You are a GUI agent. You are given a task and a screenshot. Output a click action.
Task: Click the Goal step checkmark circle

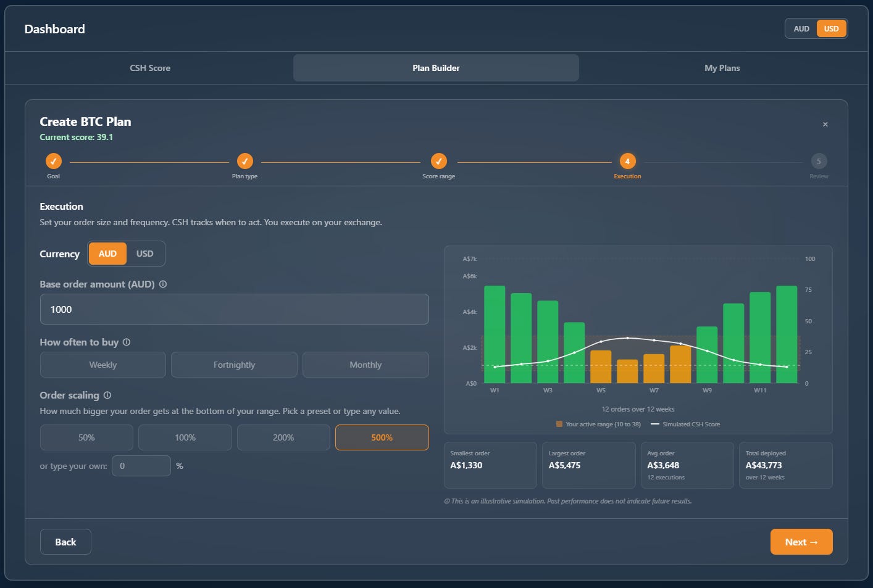pos(54,162)
